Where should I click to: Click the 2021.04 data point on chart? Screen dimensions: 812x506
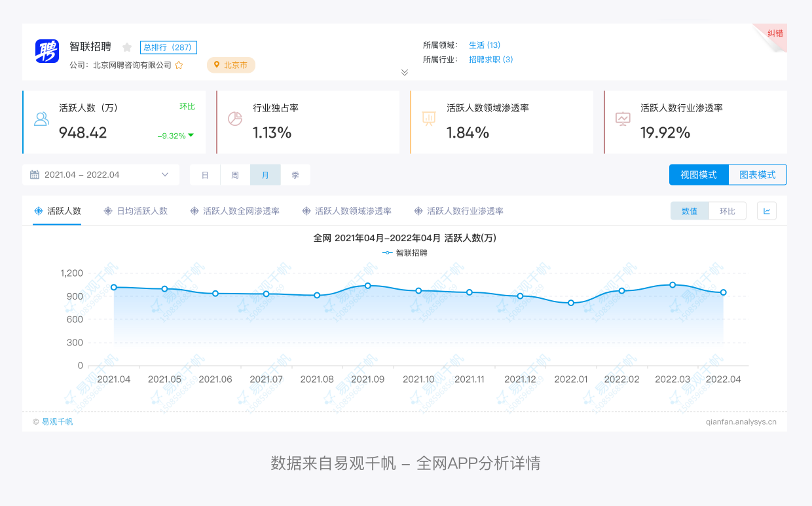pos(114,287)
